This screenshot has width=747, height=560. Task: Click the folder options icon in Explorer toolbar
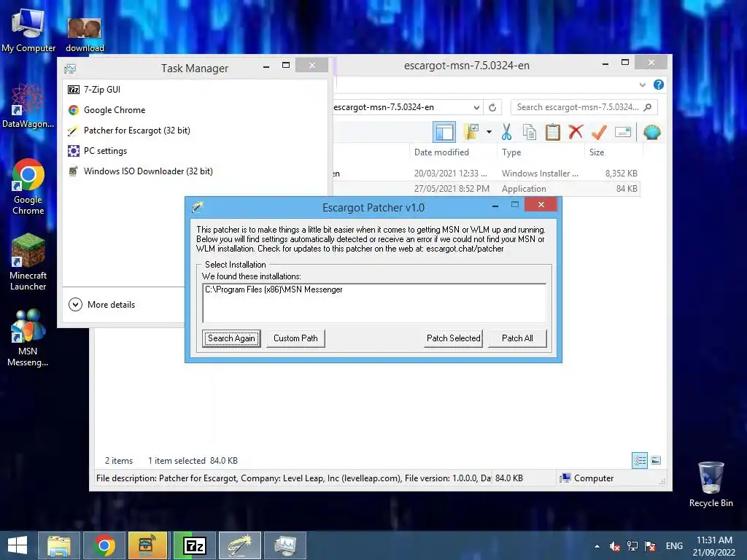[x=471, y=132]
